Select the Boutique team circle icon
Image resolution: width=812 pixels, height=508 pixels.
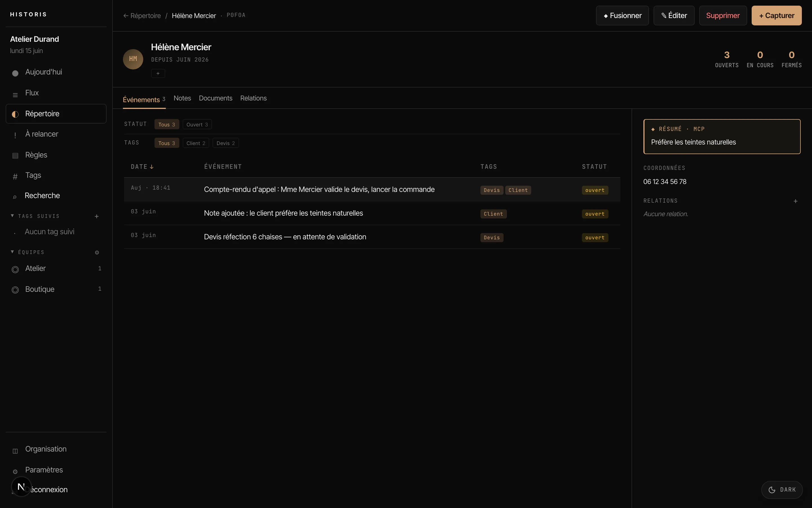tap(15, 290)
